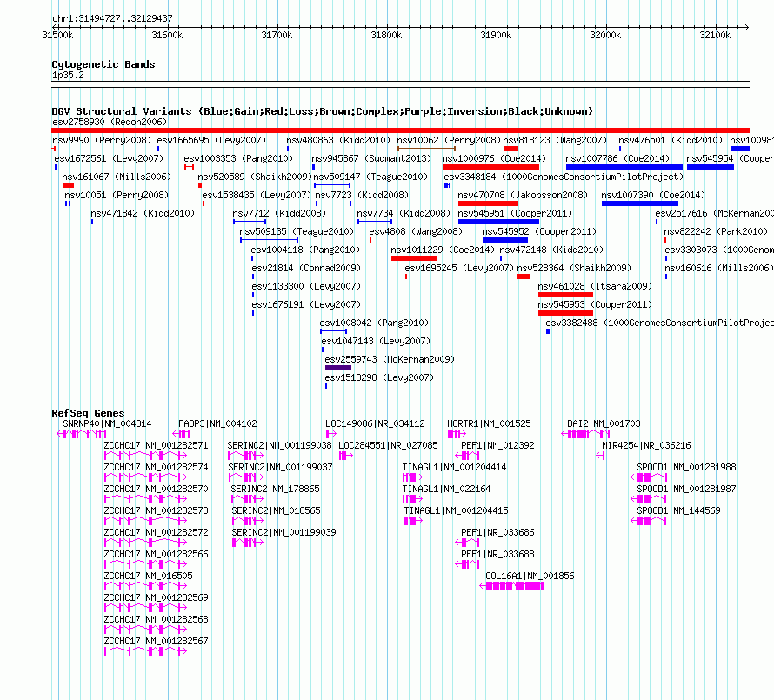
Task: Click the COL16A1|NM_001856 gene glyph
Action: pyautogui.click(x=512, y=586)
